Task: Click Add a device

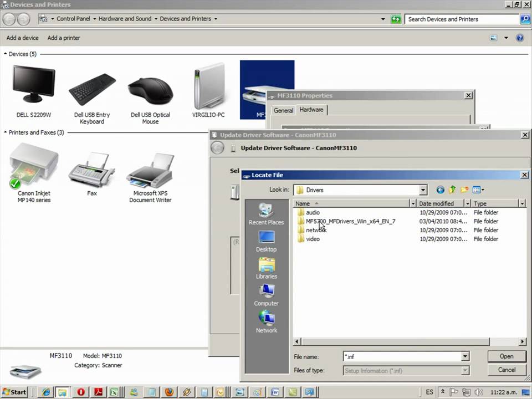Action: click(22, 38)
